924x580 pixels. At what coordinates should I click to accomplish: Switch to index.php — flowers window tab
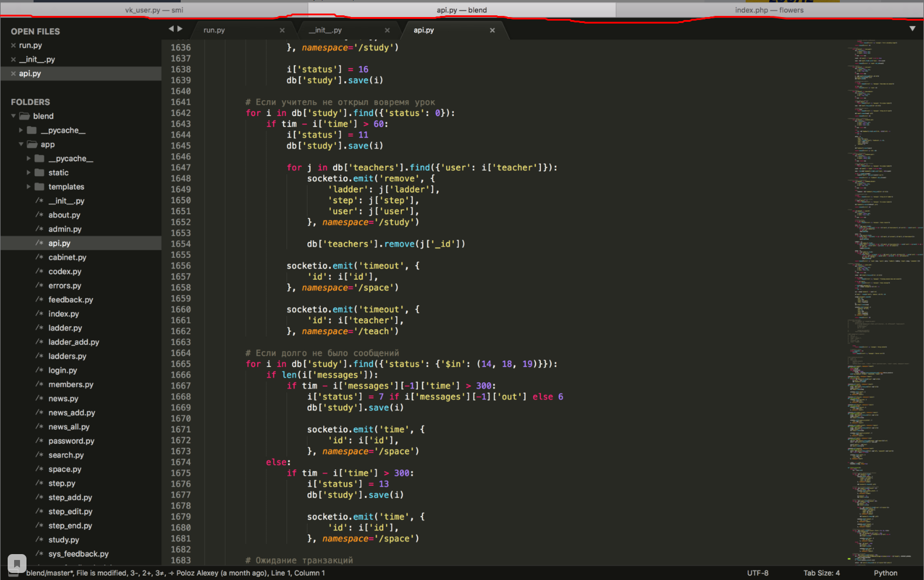(769, 10)
